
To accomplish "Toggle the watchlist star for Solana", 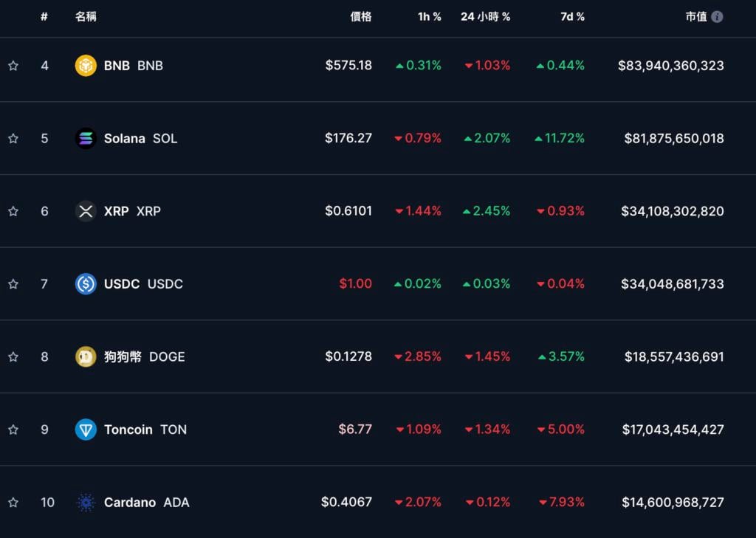I will [x=13, y=138].
